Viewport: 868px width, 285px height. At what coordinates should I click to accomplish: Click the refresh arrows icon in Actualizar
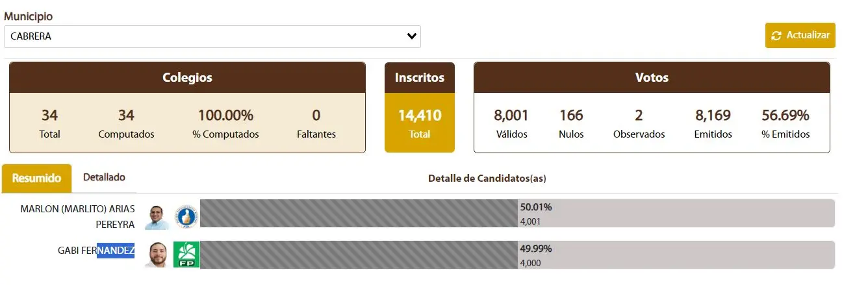coord(776,36)
